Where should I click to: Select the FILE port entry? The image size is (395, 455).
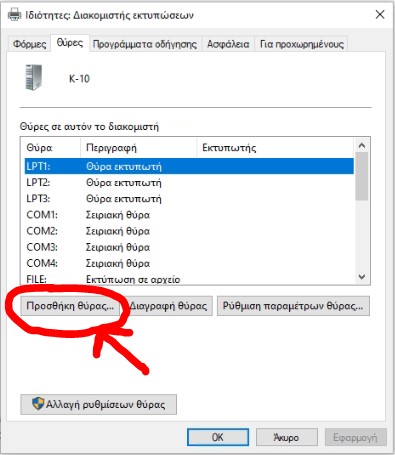189,279
